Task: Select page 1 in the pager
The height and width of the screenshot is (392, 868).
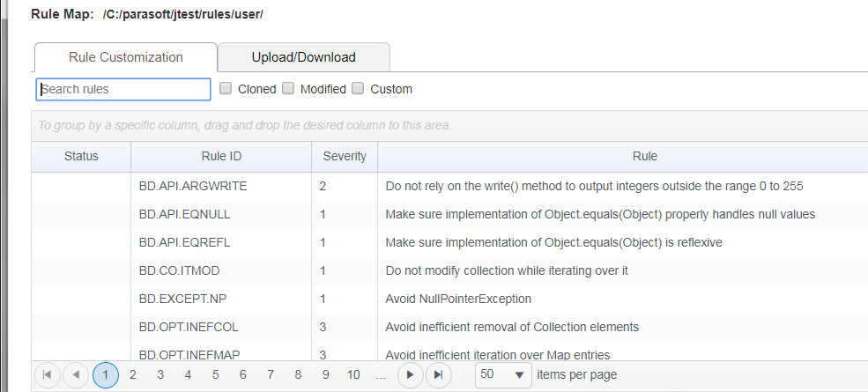Action: (x=105, y=375)
